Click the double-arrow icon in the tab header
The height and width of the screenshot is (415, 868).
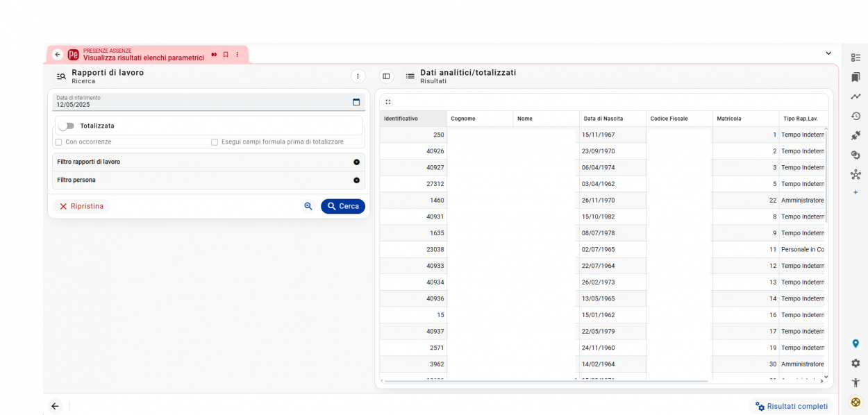tap(214, 54)
